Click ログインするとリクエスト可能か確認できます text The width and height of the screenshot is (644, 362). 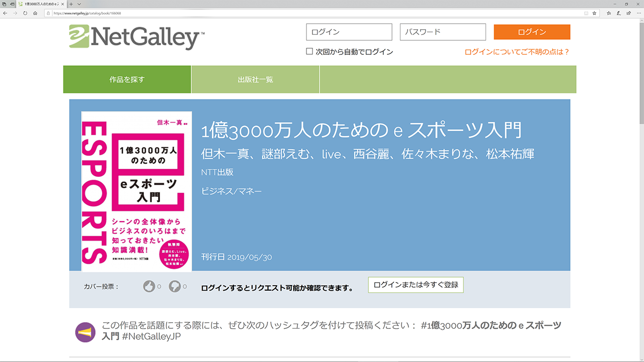tap(277, 288)
